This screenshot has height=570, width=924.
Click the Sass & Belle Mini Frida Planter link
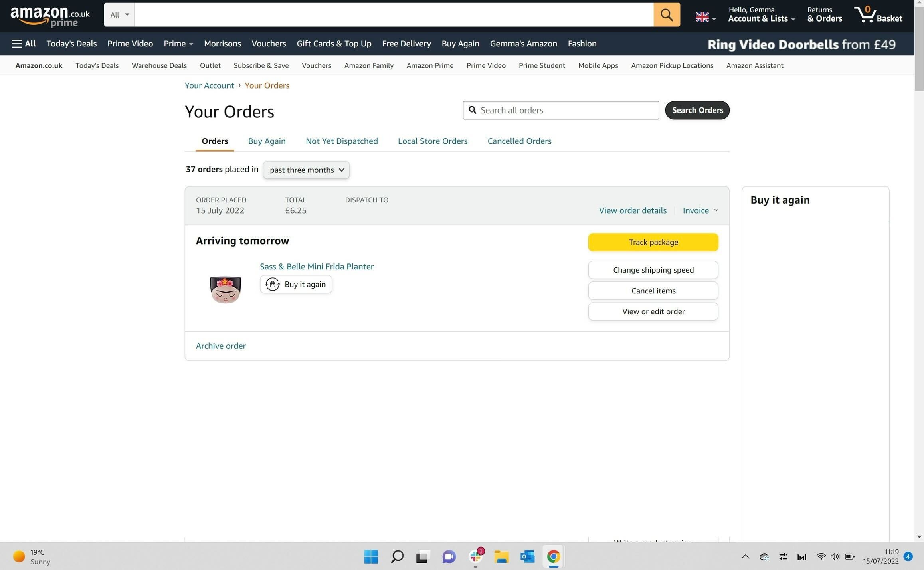click(317, 267)
